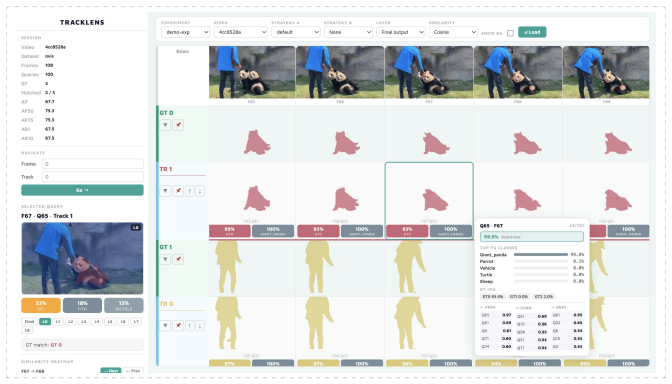Image resolution: width=672 pixels, height=384 pixels.
Task: Open the Experiment dropdown showing demo-exp
Action: [x=186, y=32]
